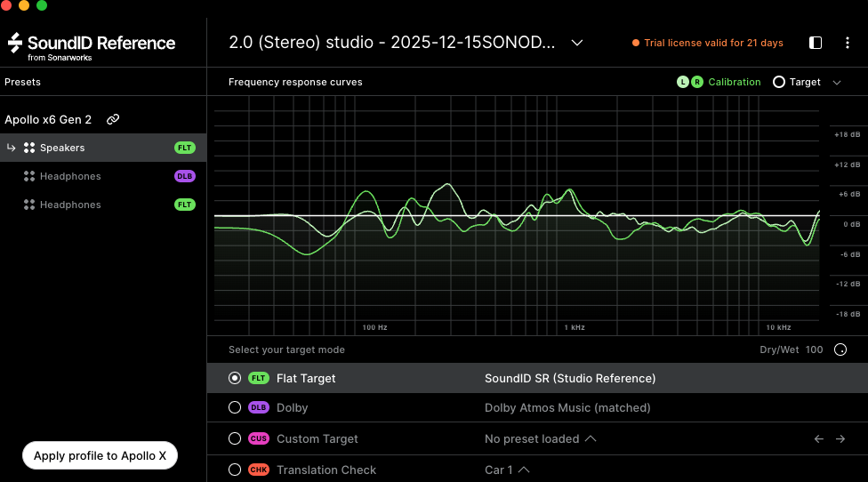Expand the frequency curves options chevron
This screenshot has height=482, width=868.
click(837, 82)
